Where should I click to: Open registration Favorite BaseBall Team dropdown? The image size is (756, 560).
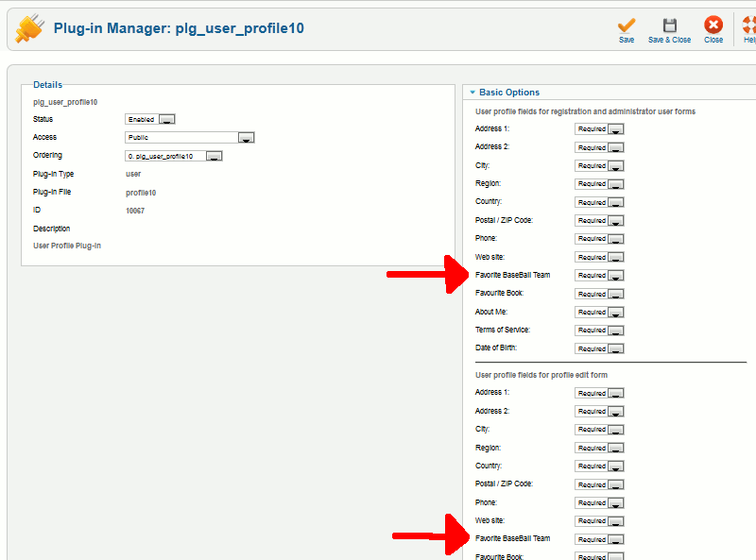click(599, 275)
